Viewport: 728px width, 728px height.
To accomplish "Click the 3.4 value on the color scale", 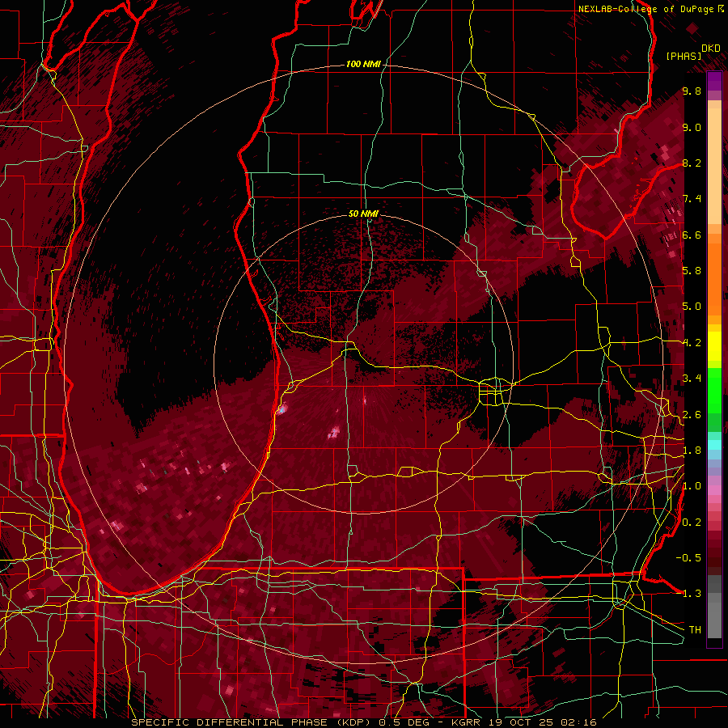I will click(692, 379).
